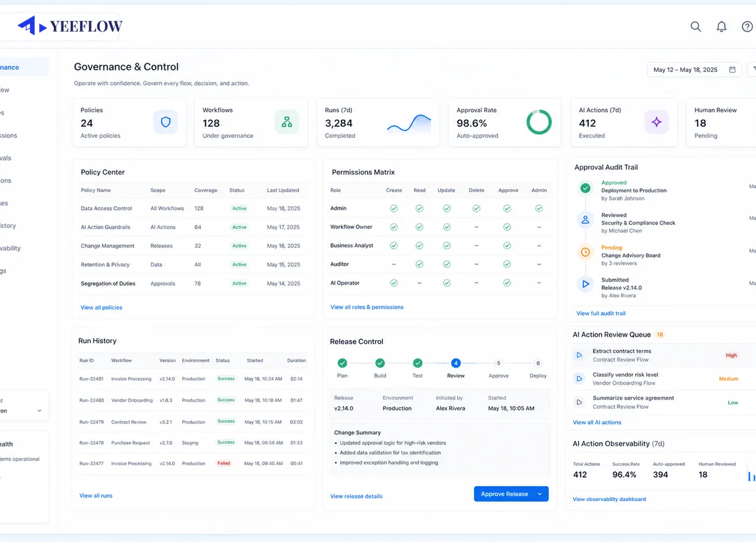Open View all AI actions link

pyautogui.click(x=597, y=422)
